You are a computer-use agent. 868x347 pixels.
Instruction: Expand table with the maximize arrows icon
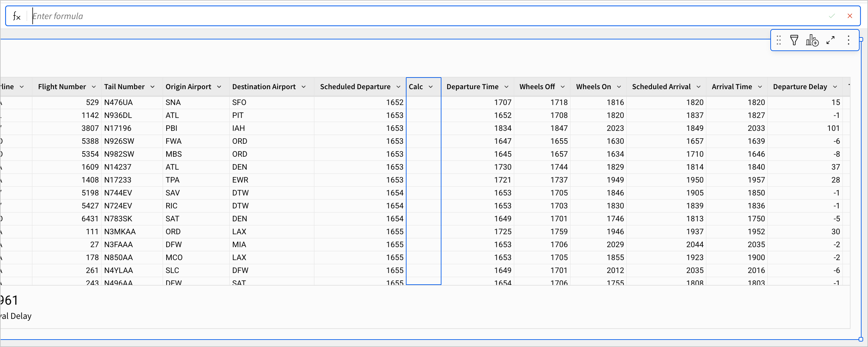tap(830, 40)
